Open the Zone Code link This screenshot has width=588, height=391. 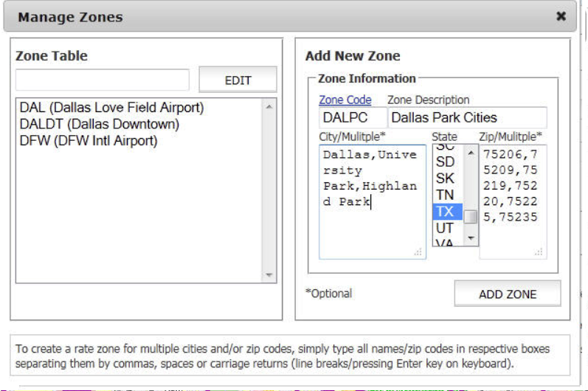(x=345, y=100)
